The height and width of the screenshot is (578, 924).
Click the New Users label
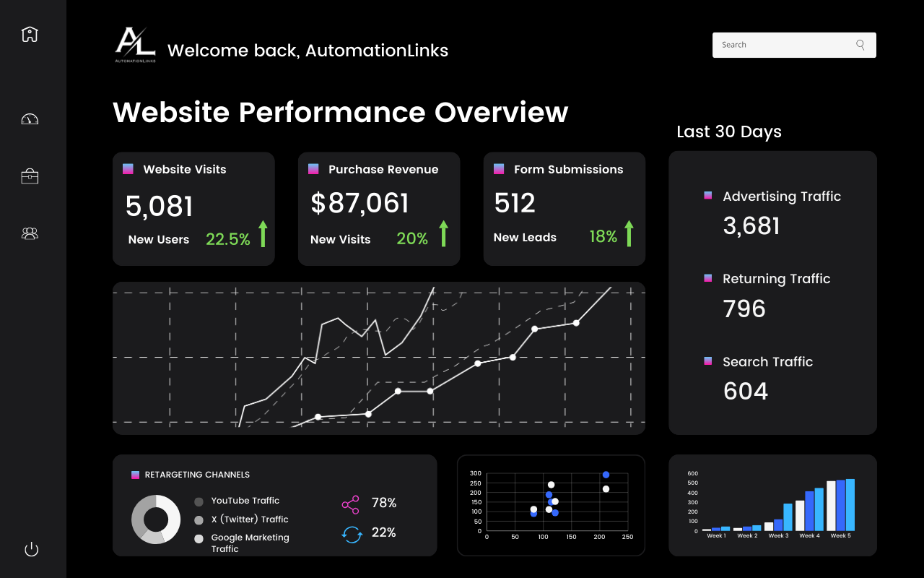[159, 239]
